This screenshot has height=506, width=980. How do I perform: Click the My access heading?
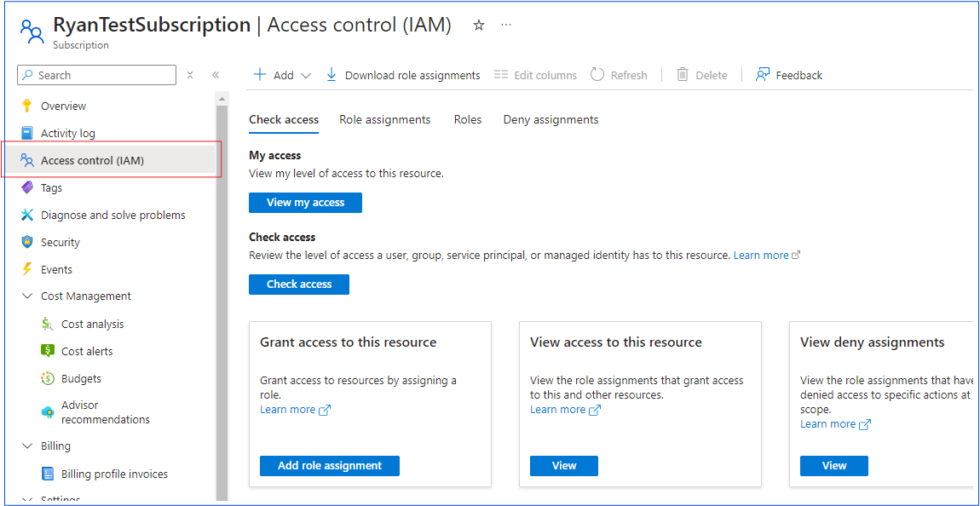tap(275, 156)
